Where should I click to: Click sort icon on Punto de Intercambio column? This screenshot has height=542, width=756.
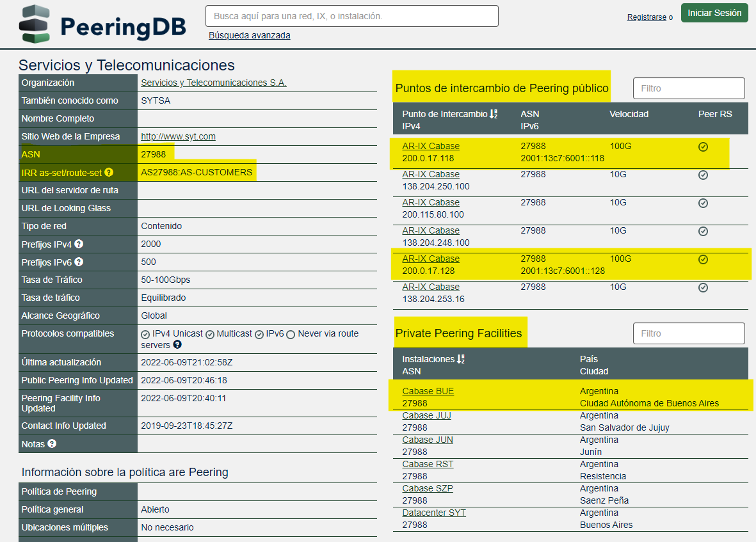tap(494, 114)
